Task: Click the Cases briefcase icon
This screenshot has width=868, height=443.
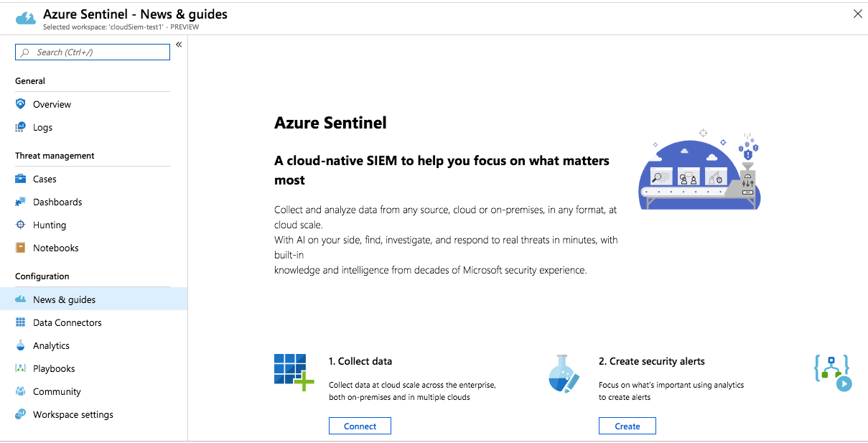Action: tap(20, 179)
